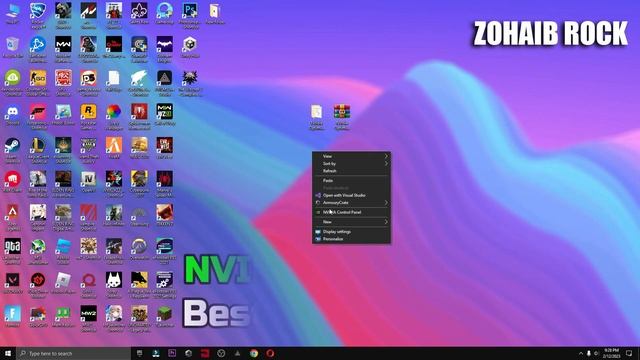The image size is (640, 360).
Task: Select the League of Legends icon
Action: click(x=38, y=145)
